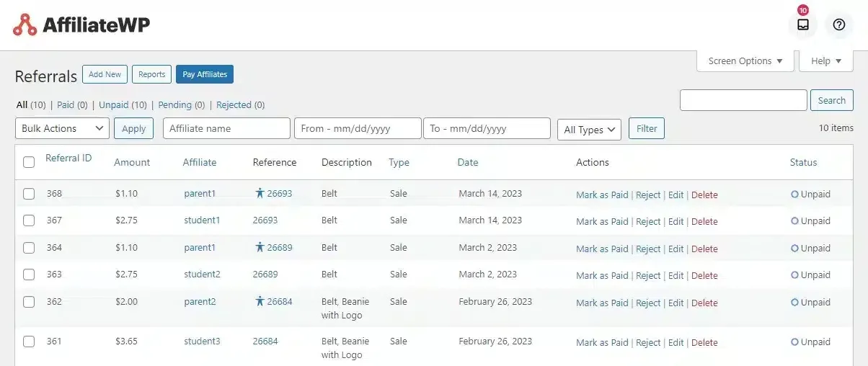
Task: Sort by the Status column header
Action: [803, 162]
